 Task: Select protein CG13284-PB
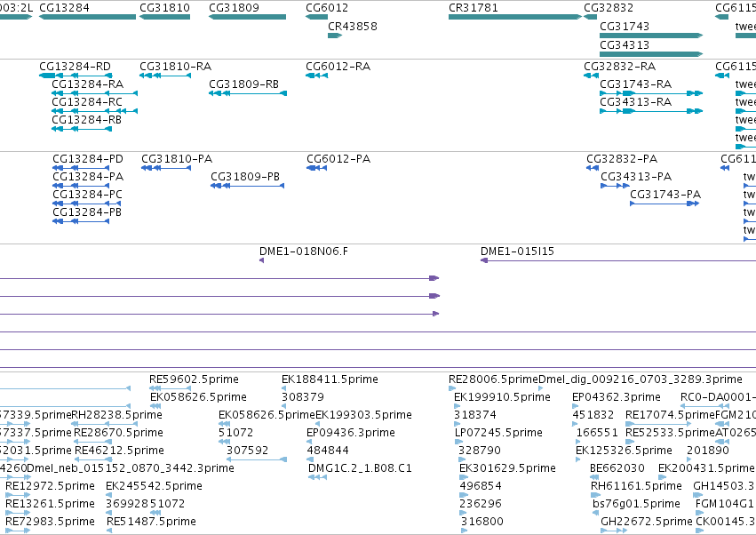(x=81, y=221)
